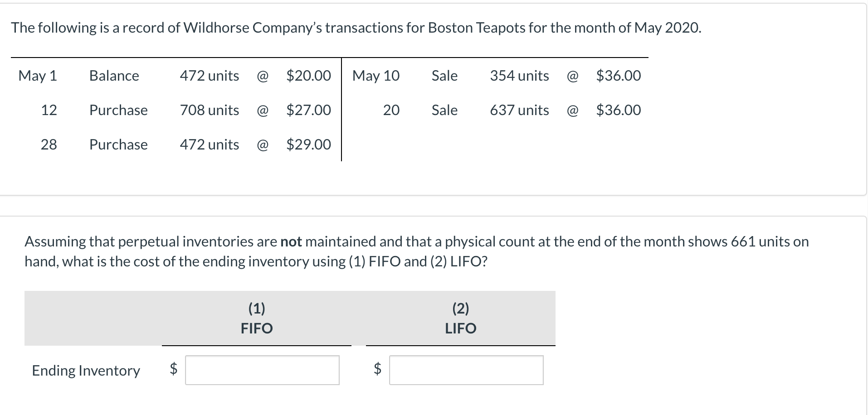This screenshot has height=415, width=868.
Task: Select the LIFO column header
Action: point(461,328)
